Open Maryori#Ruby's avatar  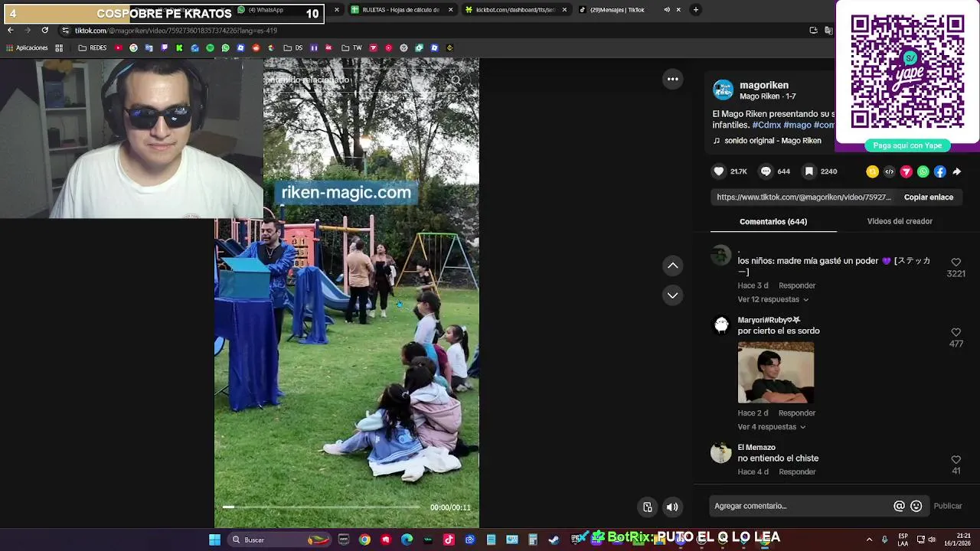click(x=721, y=325)
